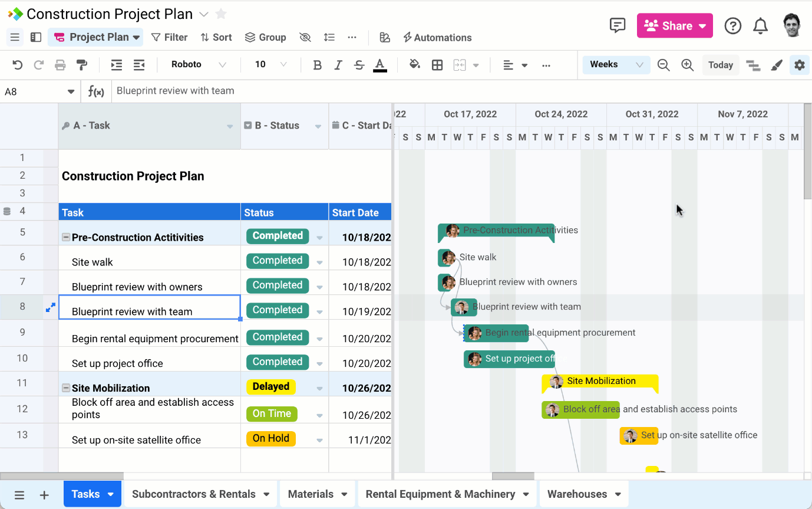Switch to the Materials sheet tab
The width and height of the screenshot is (812, 509).
click(x=312, y=494)
